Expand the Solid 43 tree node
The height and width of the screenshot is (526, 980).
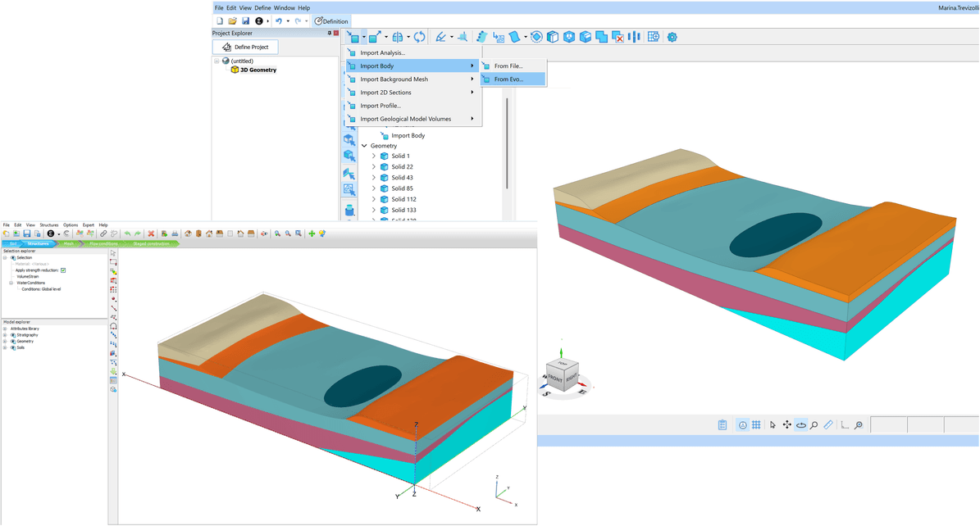[x=374, y=178]
